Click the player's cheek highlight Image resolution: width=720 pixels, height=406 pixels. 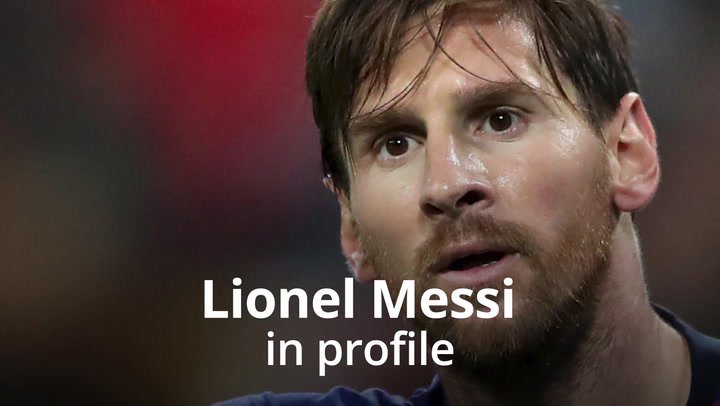tap(565, 152)
